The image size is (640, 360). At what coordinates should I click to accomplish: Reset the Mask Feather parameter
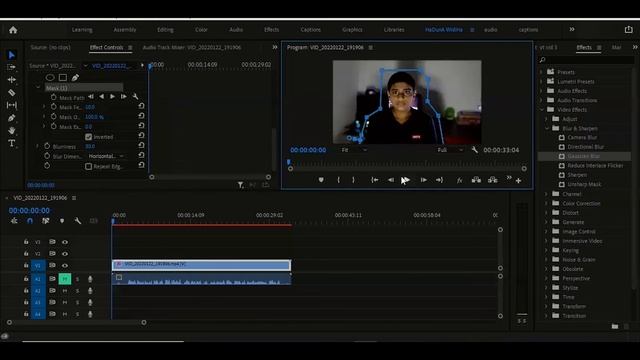coord(141,106)
